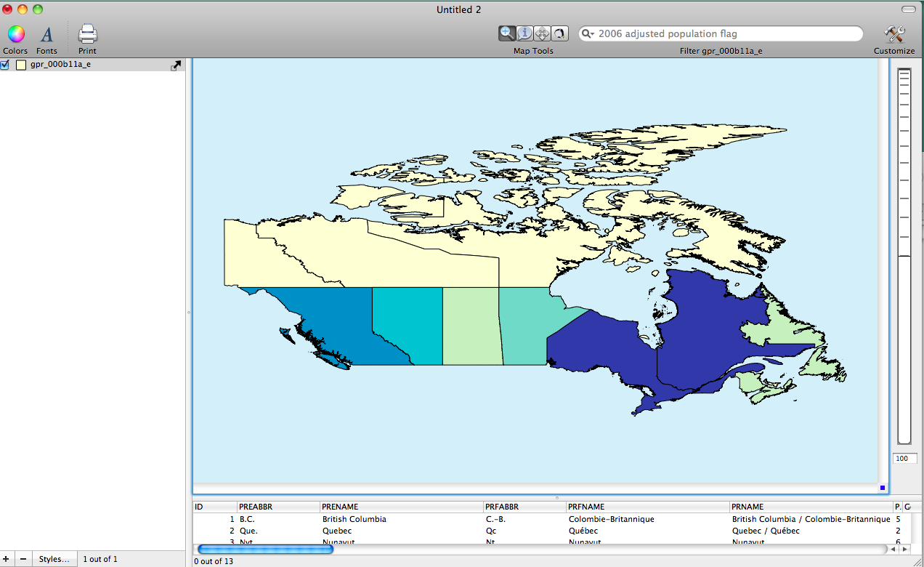Select the Identify info map tool
Image resolution: width=924 pixels, height=567 pixels.
point(524,33)
